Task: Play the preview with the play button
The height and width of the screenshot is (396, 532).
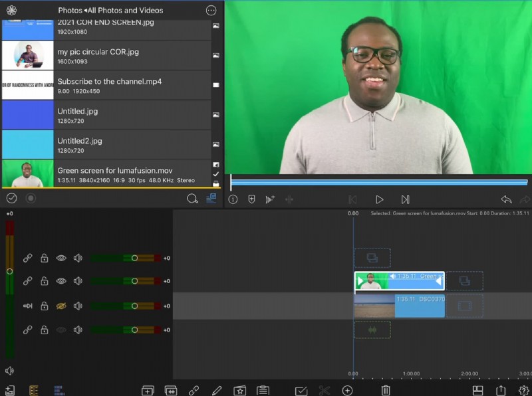Action: (379, 199)
